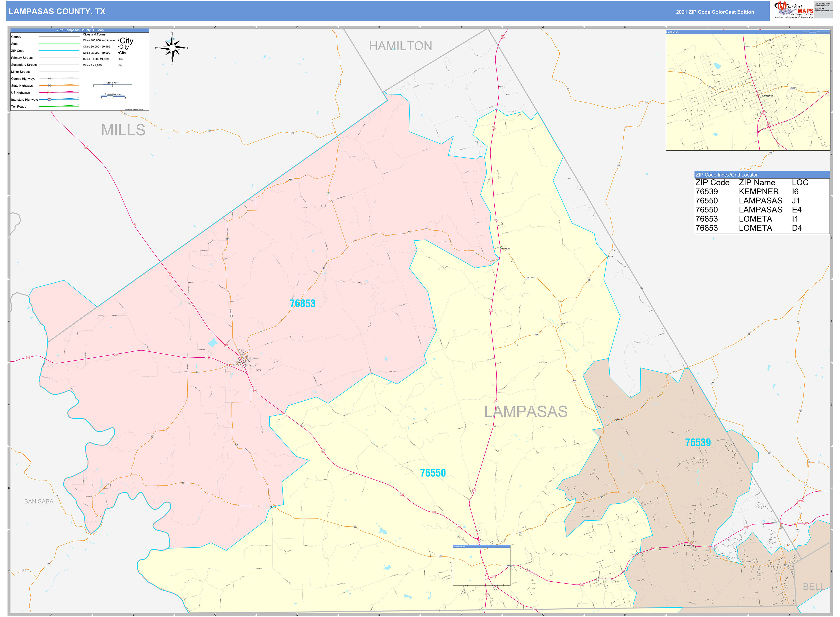The width and height of the screenshot is (840, 617).
Task: Select the State Highways route marker icon
Action: pos(49,85)
